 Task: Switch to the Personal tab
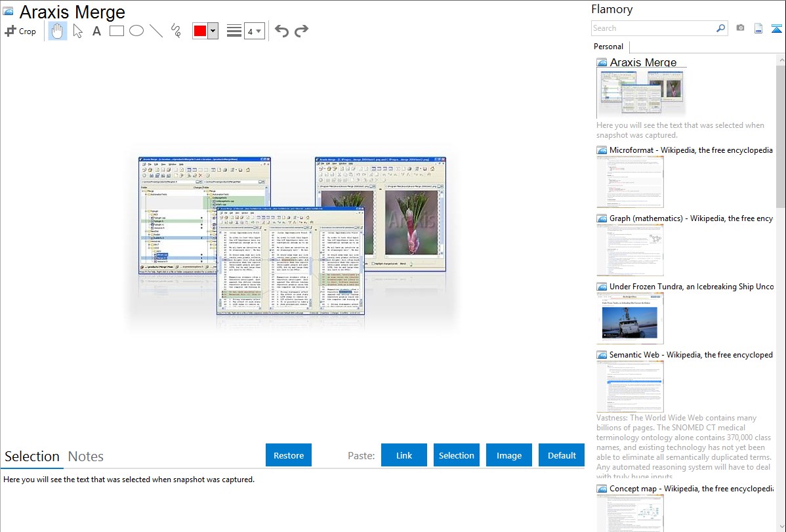click(609, 47)
